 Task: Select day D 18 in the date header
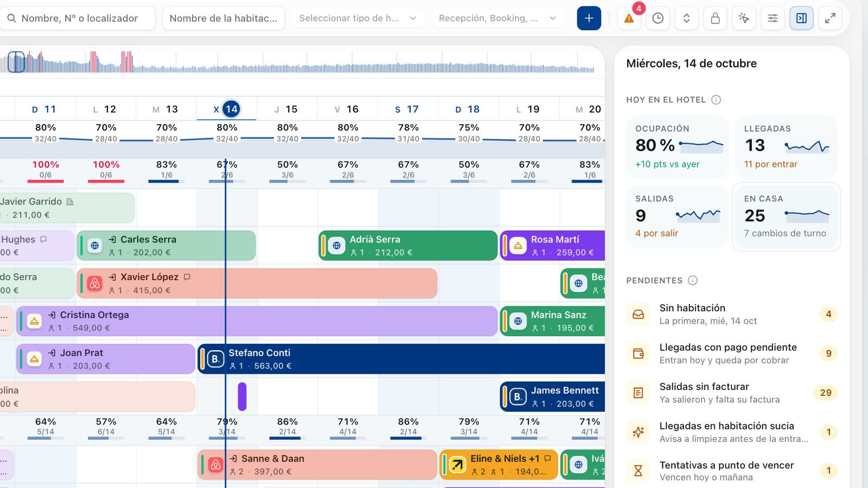coord(468,109)
